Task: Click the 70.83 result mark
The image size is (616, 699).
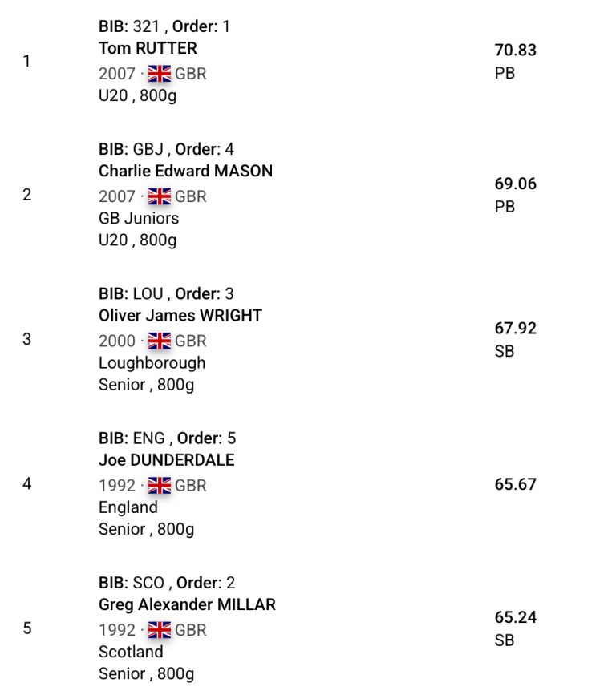Action: [x=515, y=50]
